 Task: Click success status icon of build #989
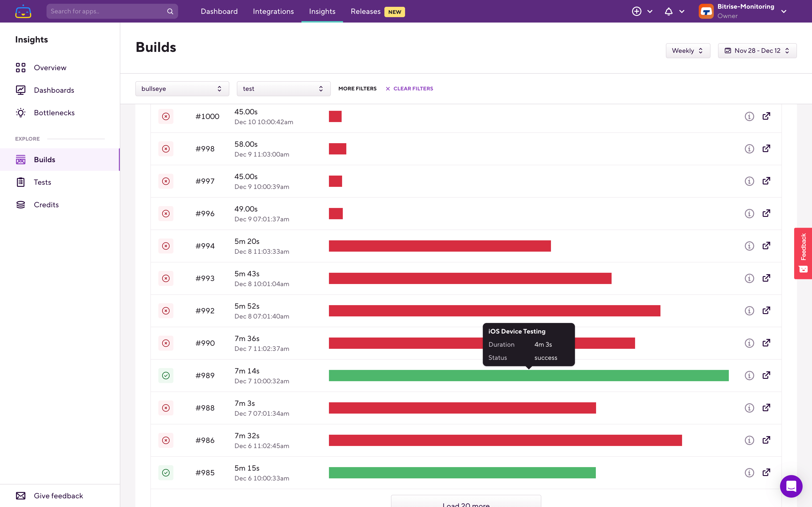(x=166, y=375)
